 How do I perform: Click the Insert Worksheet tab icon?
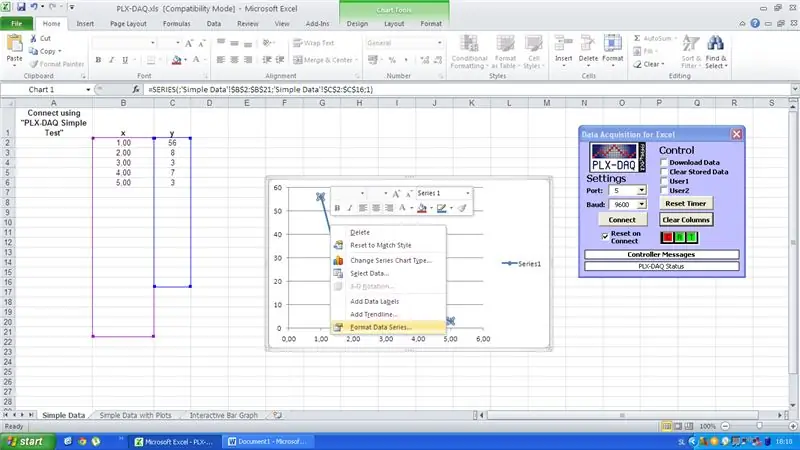coord(277,415)
